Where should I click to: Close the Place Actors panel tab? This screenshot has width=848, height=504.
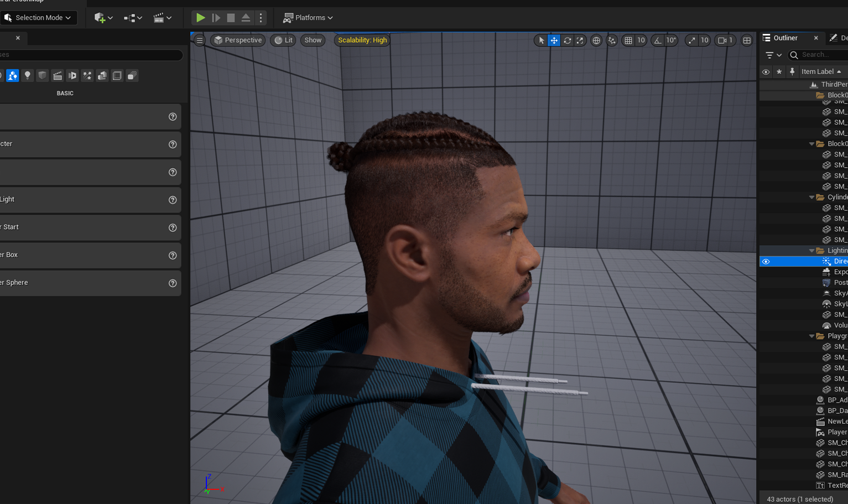18,38
